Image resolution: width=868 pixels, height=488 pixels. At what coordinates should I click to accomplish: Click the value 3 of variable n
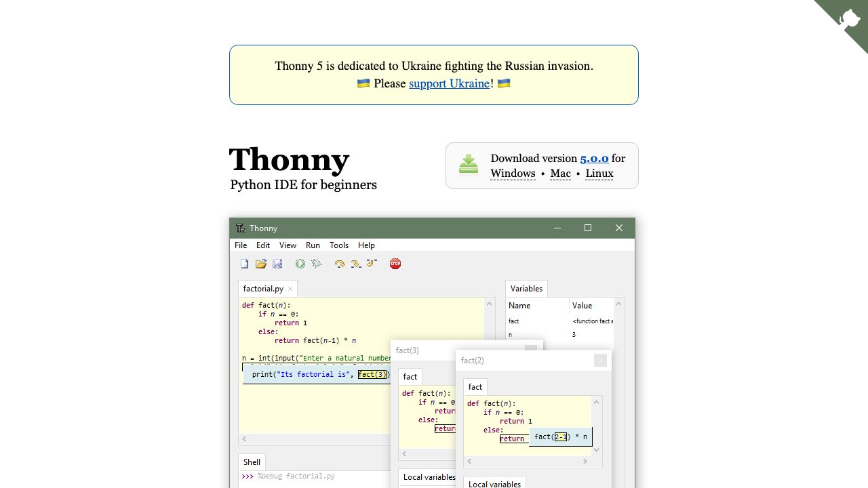tap(574, 335)
